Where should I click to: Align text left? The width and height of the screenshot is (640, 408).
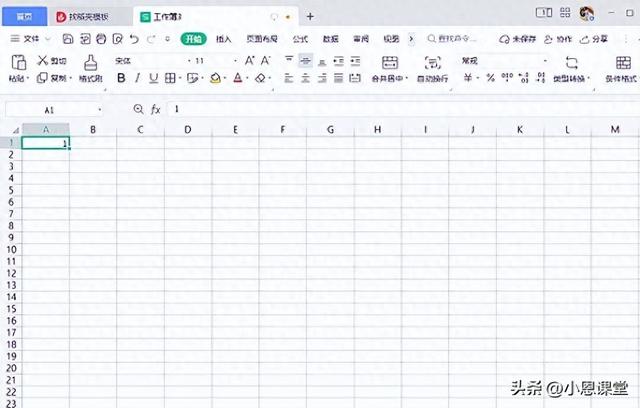tap(289, 78)
